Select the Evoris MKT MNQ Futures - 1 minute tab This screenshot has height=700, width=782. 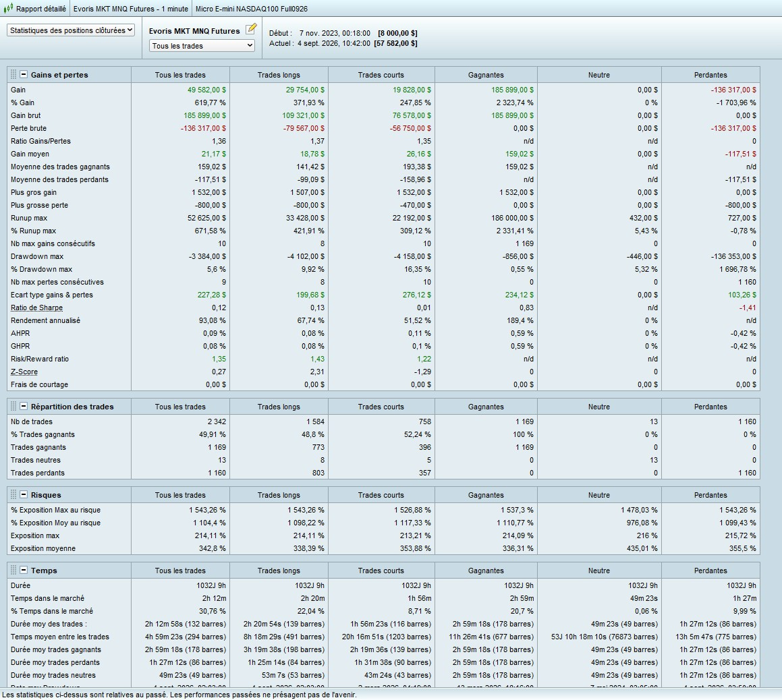tap(131, 9)
